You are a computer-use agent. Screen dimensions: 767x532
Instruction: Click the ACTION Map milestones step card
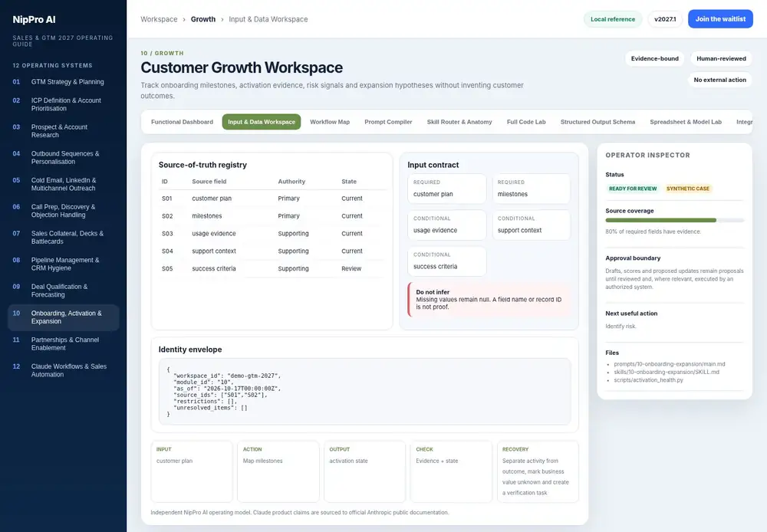point(278,472)
